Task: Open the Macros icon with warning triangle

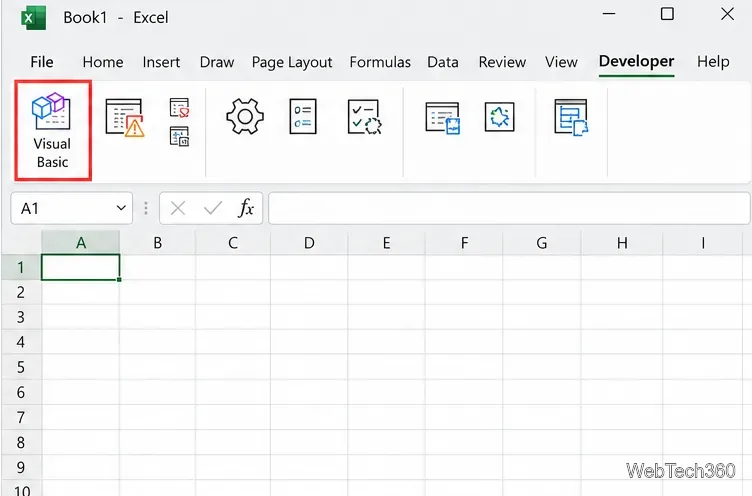Action: 125,118
